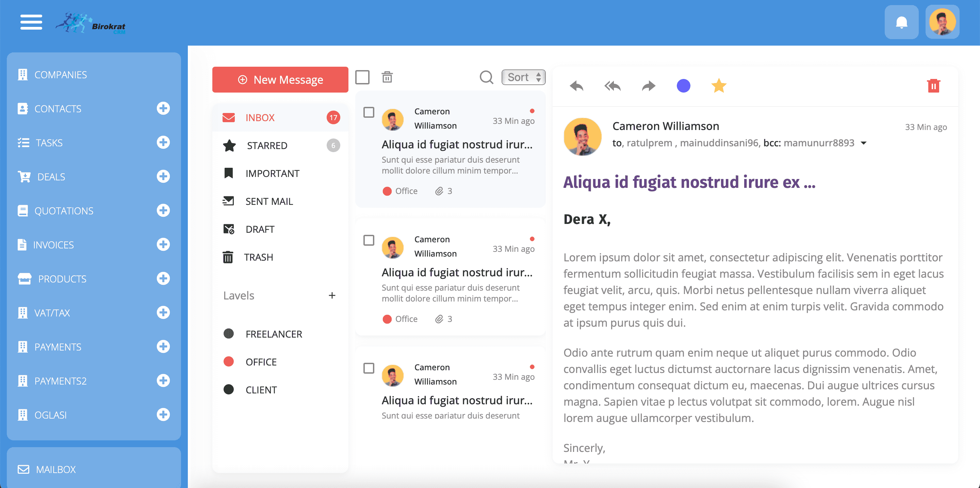Open the IMPORTANT folder

coord(280,174)
